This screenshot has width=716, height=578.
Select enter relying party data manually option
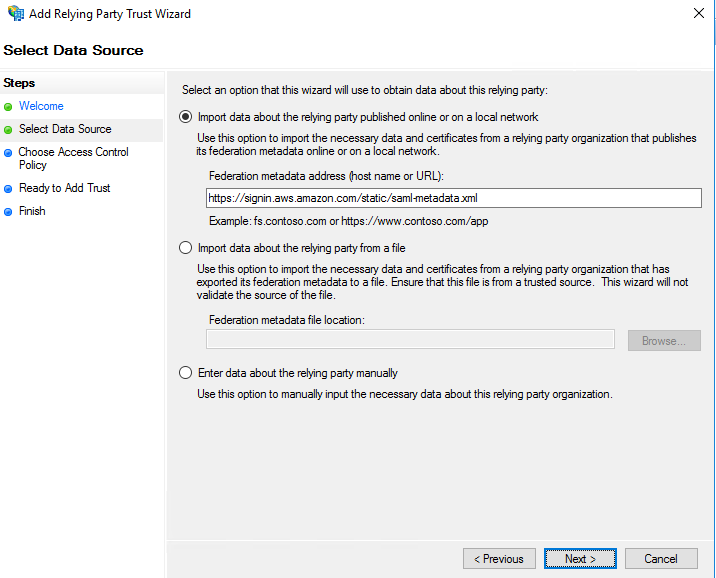[x=185, y=373]
